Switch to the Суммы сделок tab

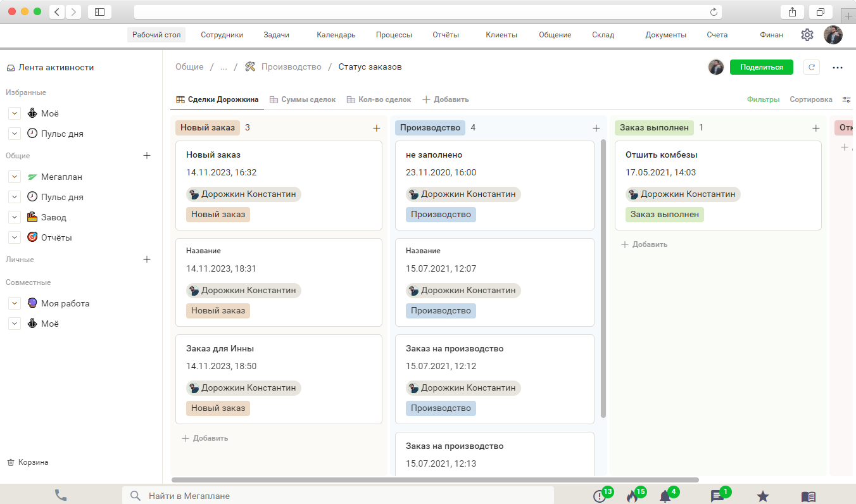[x=301, y=99]
